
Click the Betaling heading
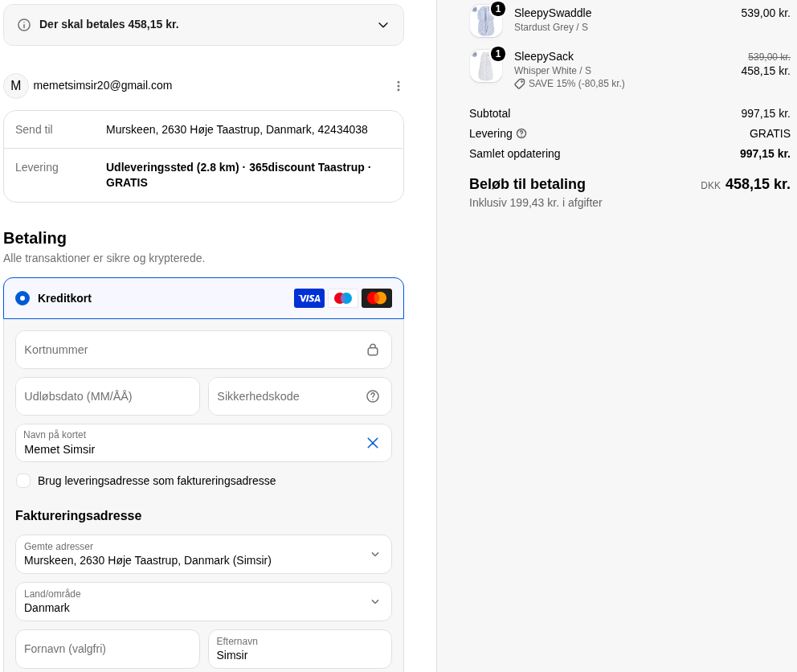click(x=35, y=238)
